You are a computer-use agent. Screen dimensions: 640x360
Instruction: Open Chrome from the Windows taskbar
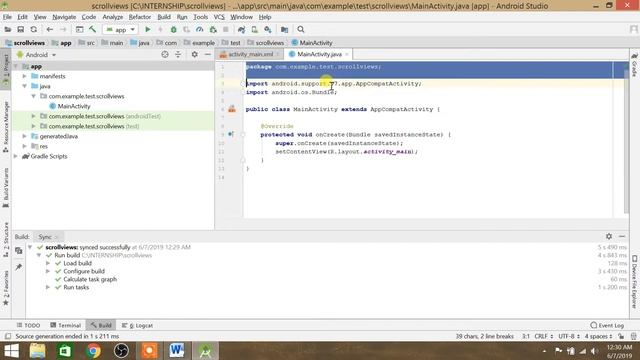(x=93, y=351)
